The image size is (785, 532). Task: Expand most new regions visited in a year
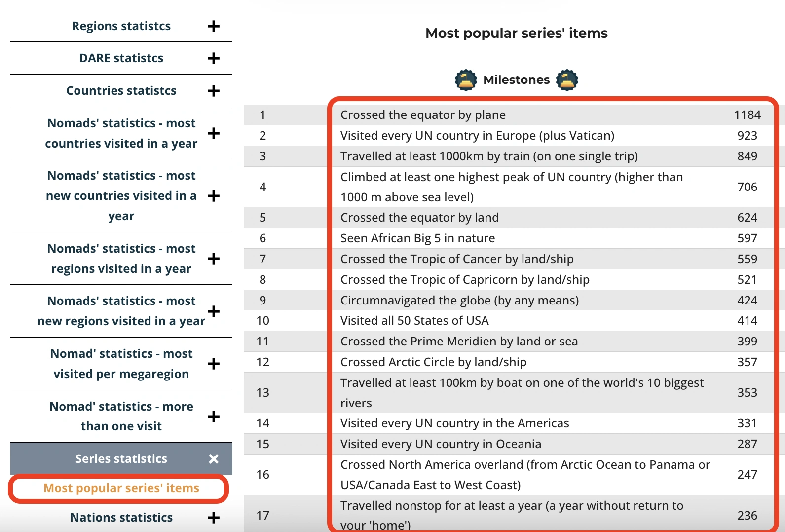click(x=214, y=311)
